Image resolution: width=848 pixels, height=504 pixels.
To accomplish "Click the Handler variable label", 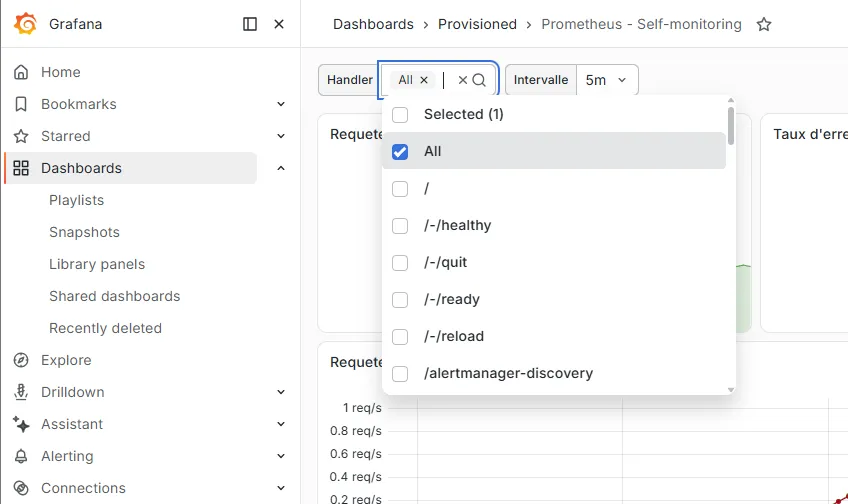I will click(349, 80).
